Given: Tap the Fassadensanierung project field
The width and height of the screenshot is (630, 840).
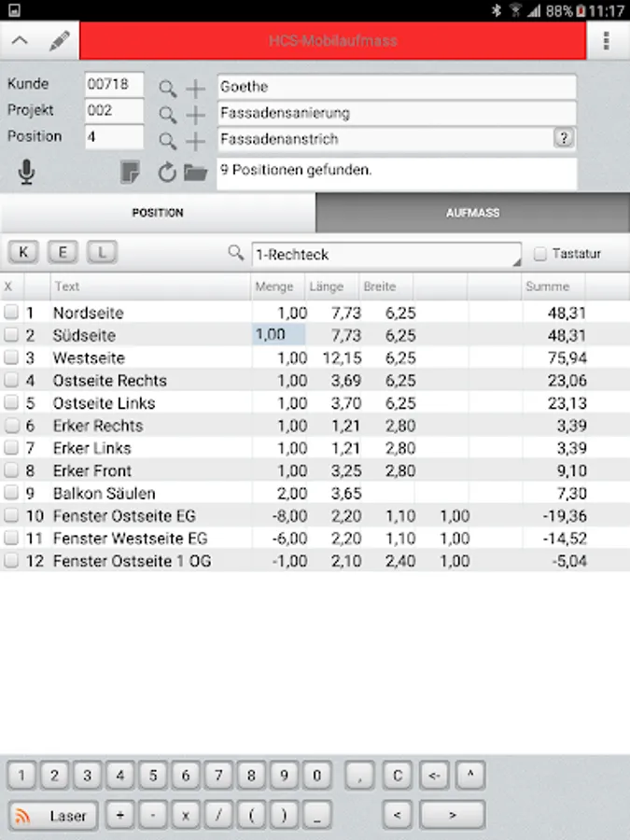Looking at the screenshot, I should [397, 113].
